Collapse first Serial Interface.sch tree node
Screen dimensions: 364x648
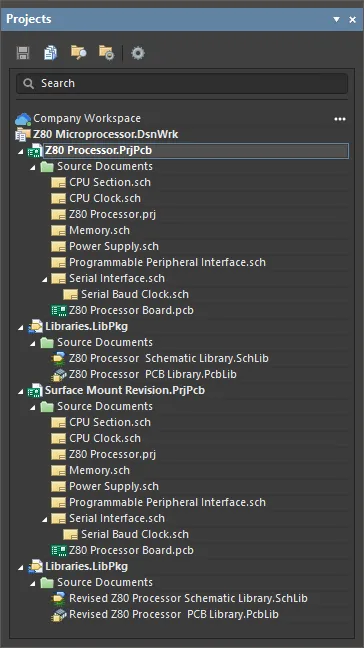(x=45, y=280)
